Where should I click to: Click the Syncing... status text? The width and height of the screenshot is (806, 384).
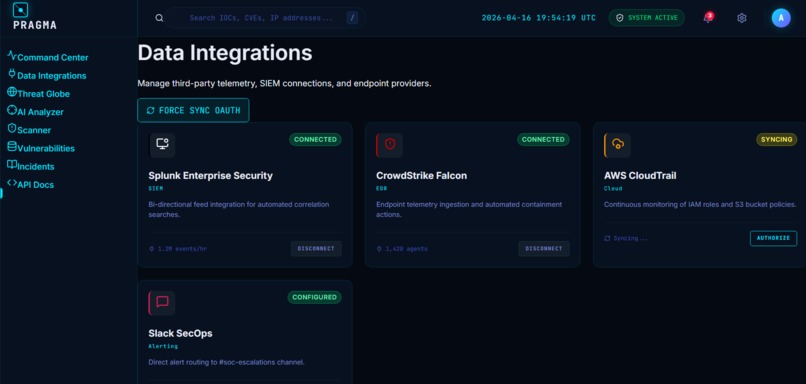(630, 239)
